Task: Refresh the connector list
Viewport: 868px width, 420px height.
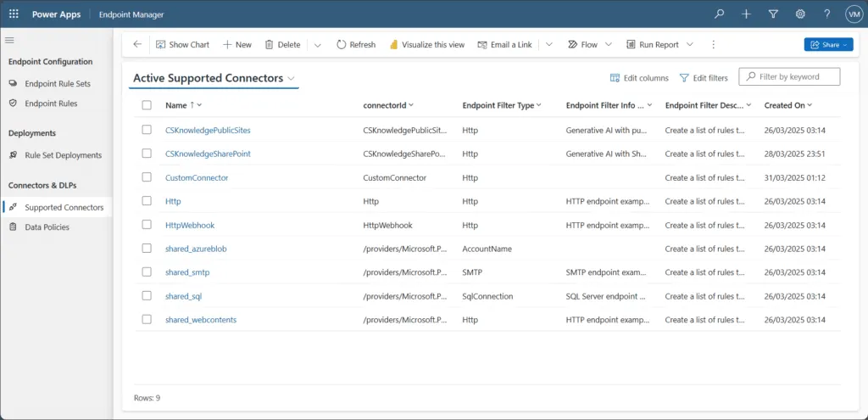Action: pos(356,45)
